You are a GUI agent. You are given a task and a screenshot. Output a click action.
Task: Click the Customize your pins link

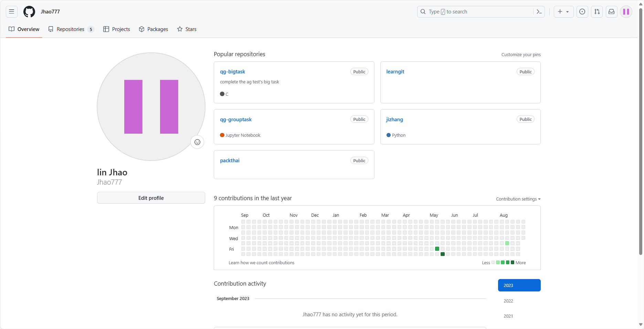[x=521, y=55]
